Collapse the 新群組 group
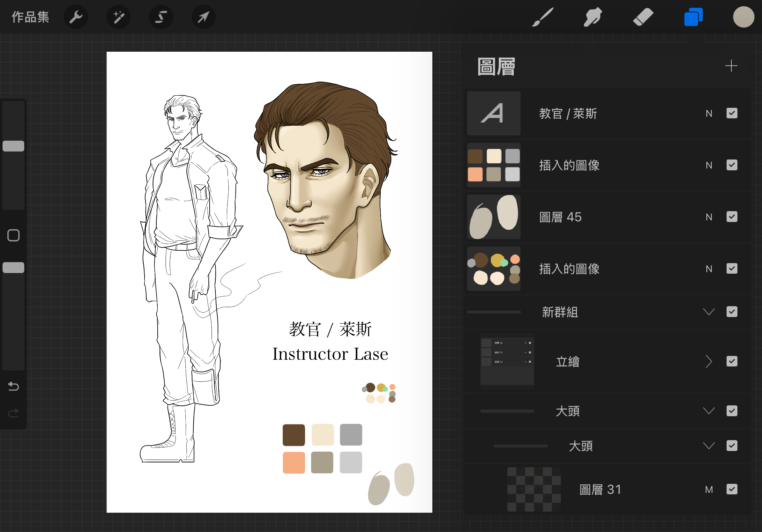Viewport: 762px width, 532px height. pyautogui.click(x=709, y=312)
